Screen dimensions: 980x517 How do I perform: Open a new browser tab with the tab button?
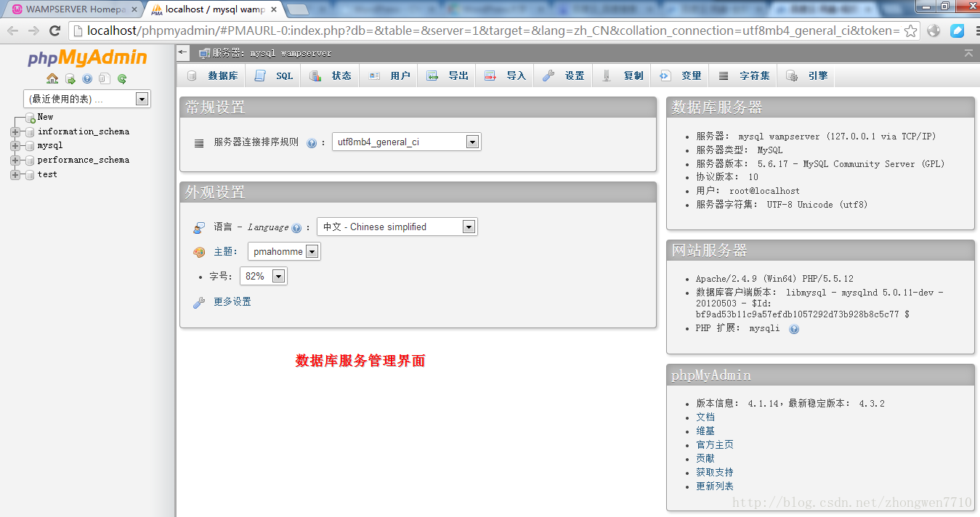point(298,9)
